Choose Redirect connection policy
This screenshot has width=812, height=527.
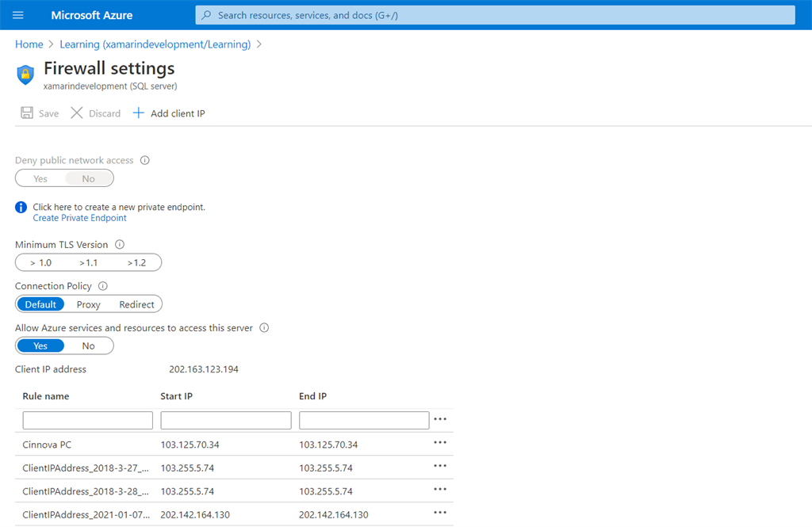(136, 304)
